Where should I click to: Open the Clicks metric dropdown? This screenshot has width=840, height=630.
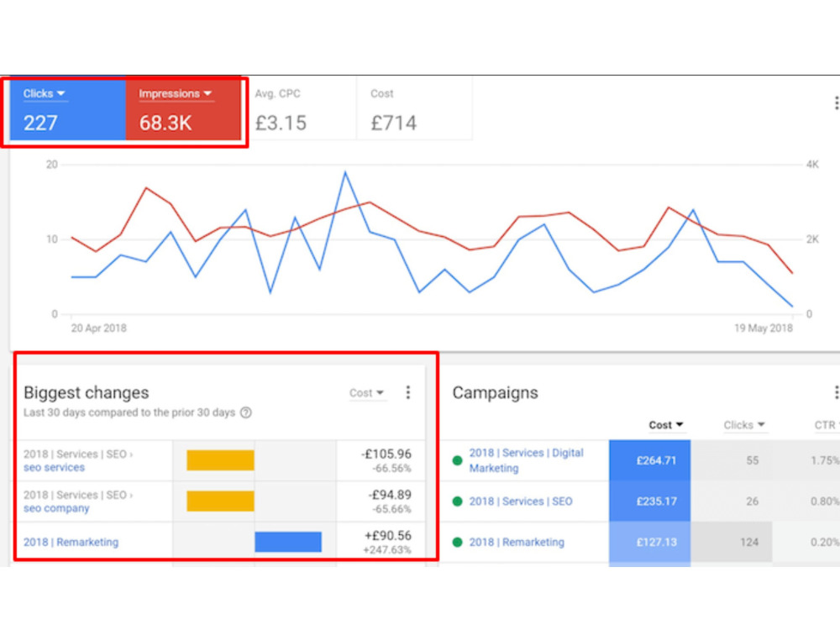[44, 93]
